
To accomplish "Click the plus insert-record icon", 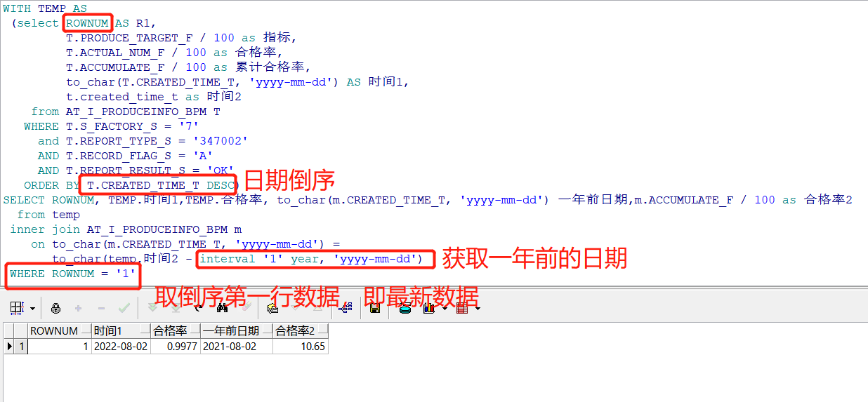I will [78, 307].
